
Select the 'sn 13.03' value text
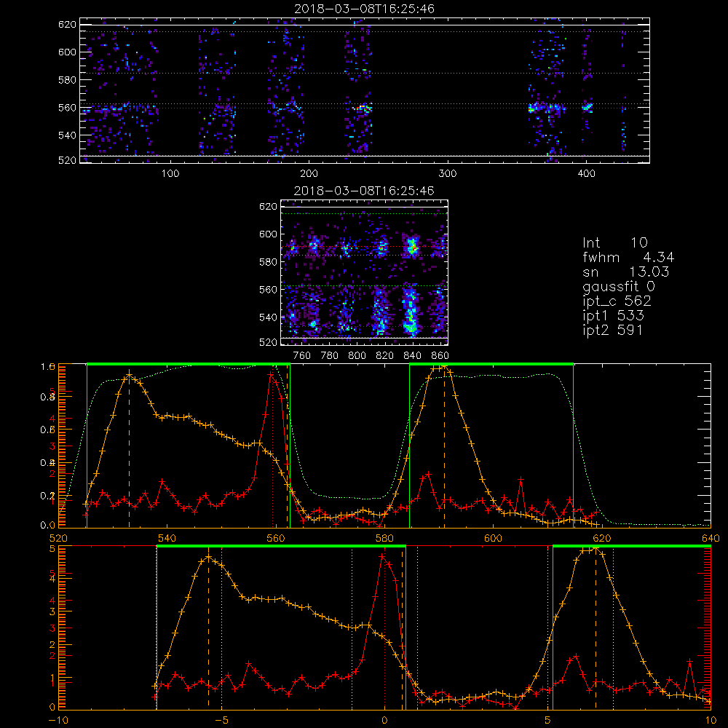click(626, 272)
